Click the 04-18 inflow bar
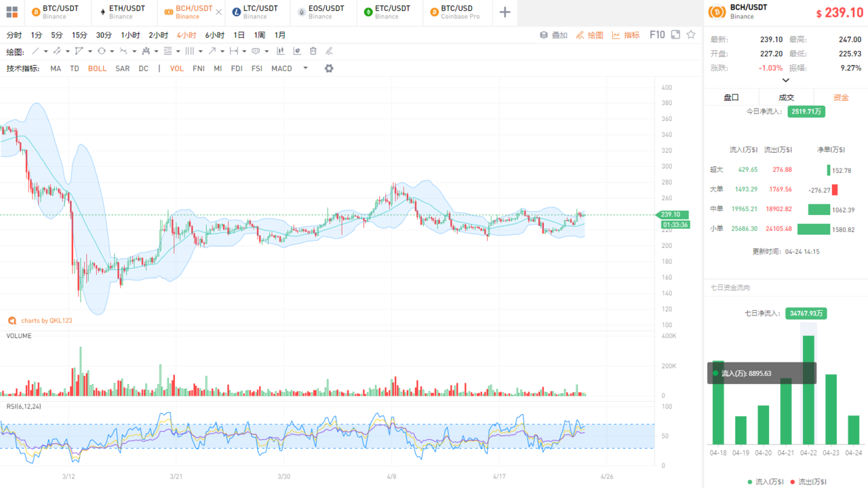Screen dimensions: 868x488 click(718, 402)
